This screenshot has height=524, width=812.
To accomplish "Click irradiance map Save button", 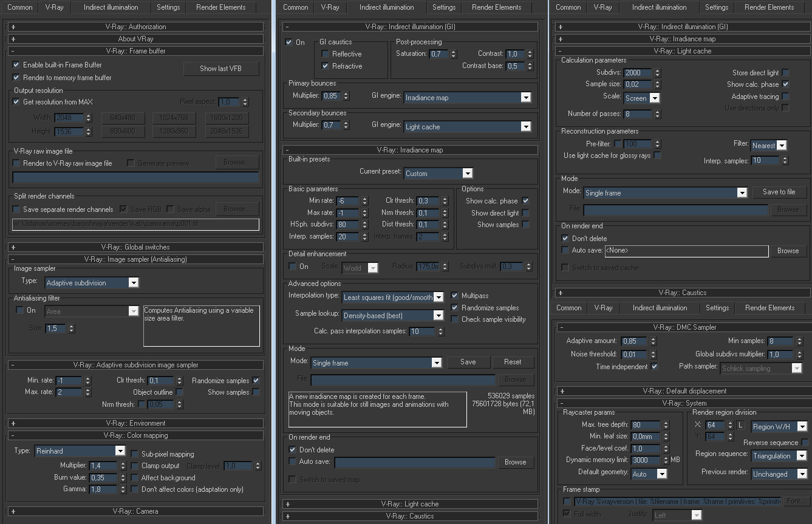I will pyautogui.click(x=468, y=362).
